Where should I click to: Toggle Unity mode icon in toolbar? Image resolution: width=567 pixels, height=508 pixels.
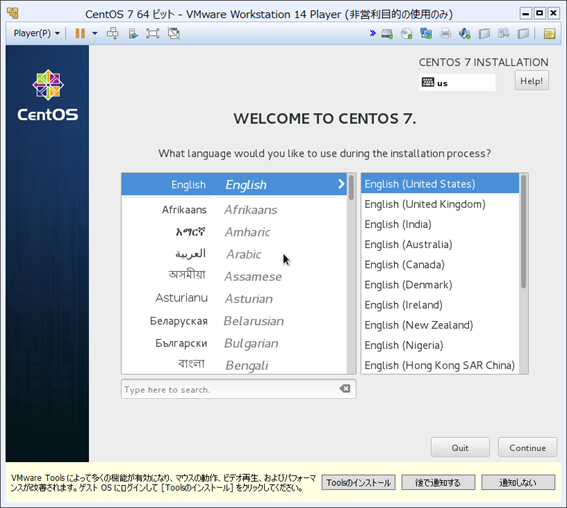point(174,33)
